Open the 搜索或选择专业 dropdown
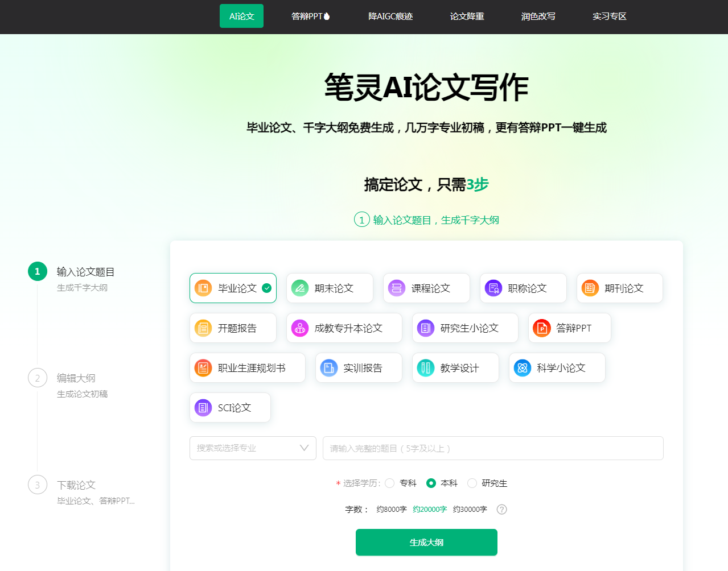The width and height of the screenshot is (728, 571). pos(253,448)
